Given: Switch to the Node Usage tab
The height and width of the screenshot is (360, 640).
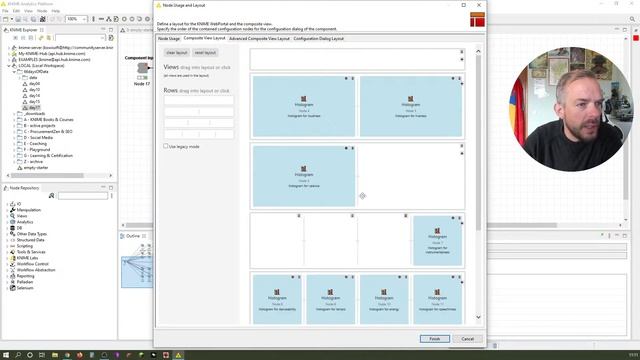Looking at the screenshot, I should coord(169,38).
